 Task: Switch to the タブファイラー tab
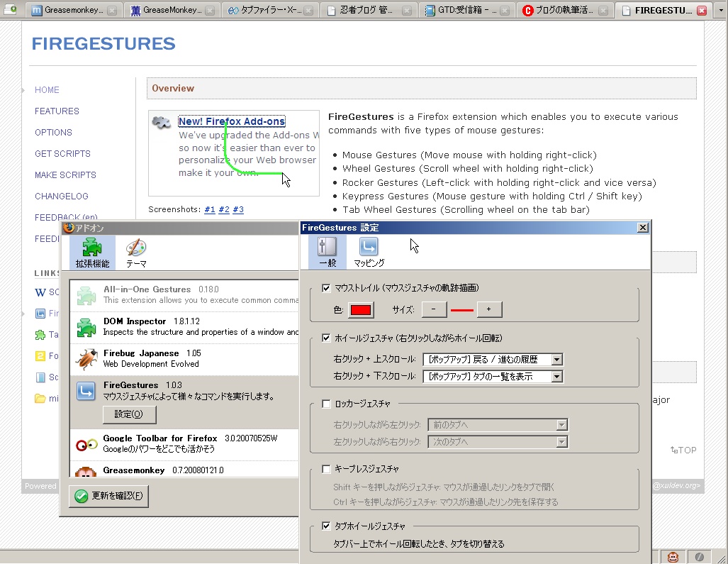270,10
